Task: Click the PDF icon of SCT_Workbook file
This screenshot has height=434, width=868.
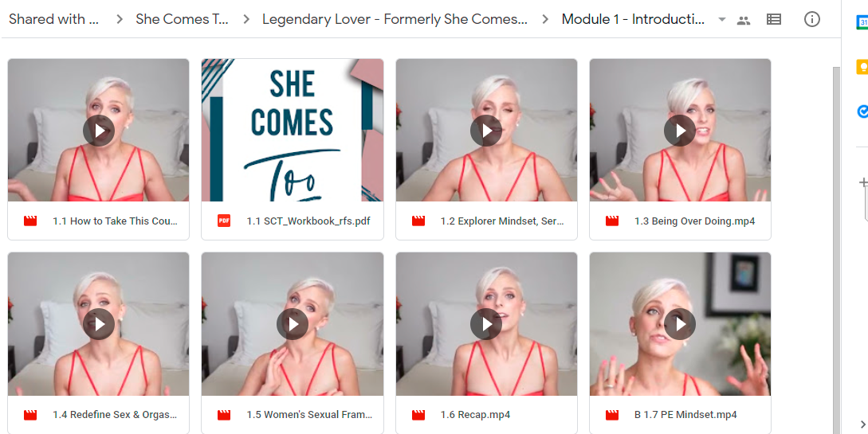Action: pyautogui.click(x=224, y=221)
